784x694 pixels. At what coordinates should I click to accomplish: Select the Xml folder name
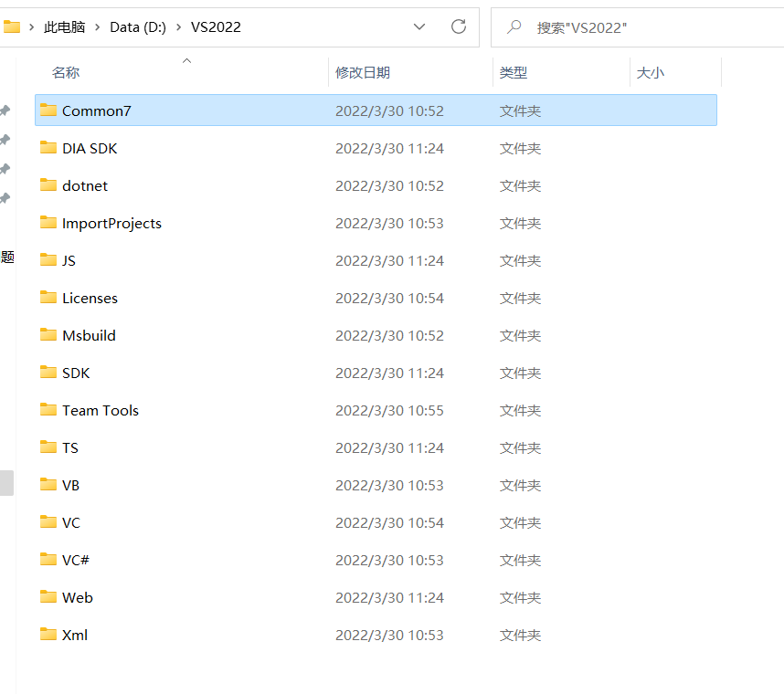[75, 636]
